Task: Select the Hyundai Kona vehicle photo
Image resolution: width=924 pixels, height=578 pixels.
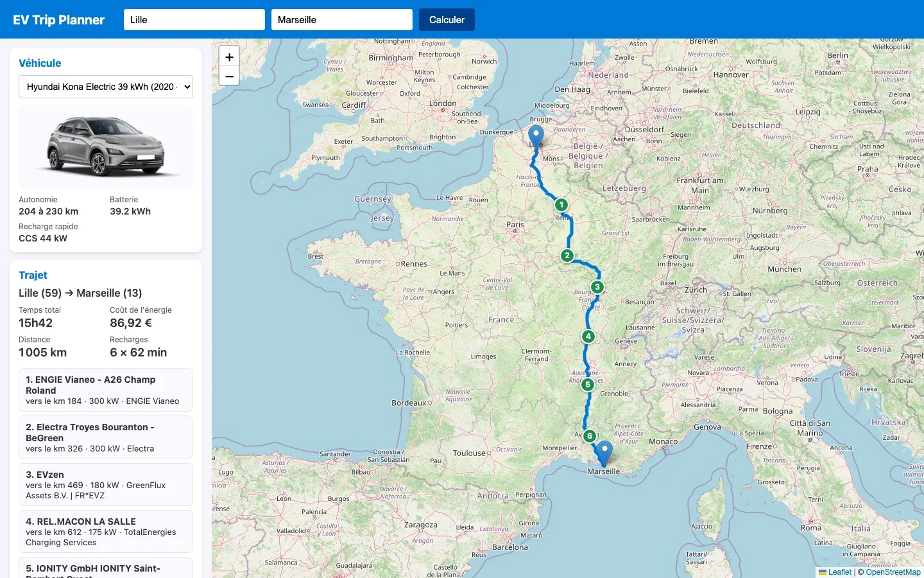Action: click(x=106, y=146)
